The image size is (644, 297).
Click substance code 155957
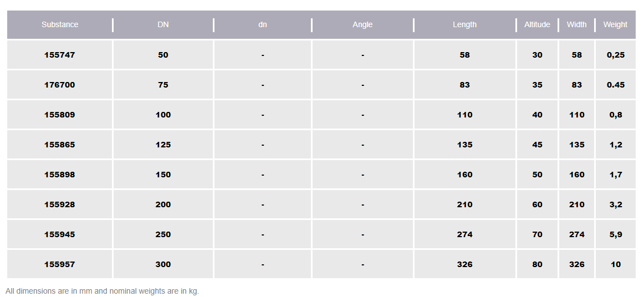(x=60, y=264)
